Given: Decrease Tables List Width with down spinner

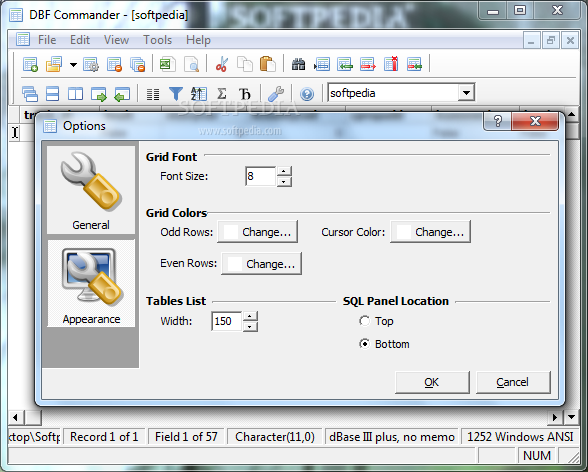Looking at the screenshot, I should click(x=250, y=327).
